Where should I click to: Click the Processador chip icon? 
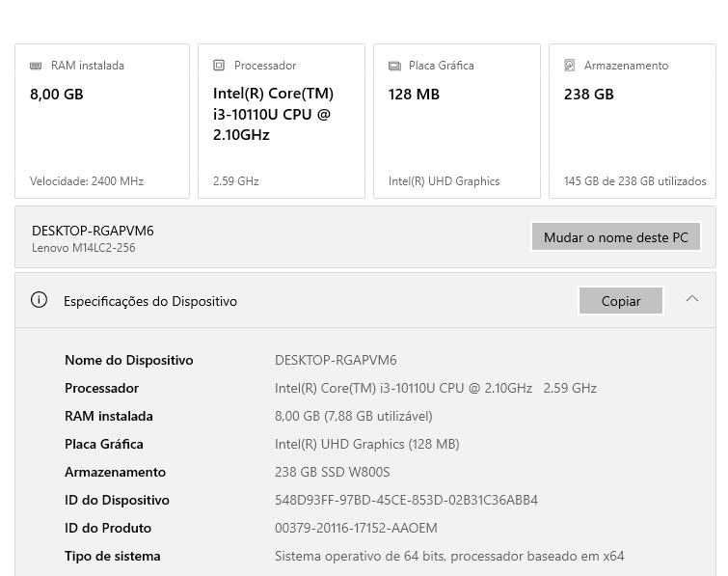pos(219,66)
